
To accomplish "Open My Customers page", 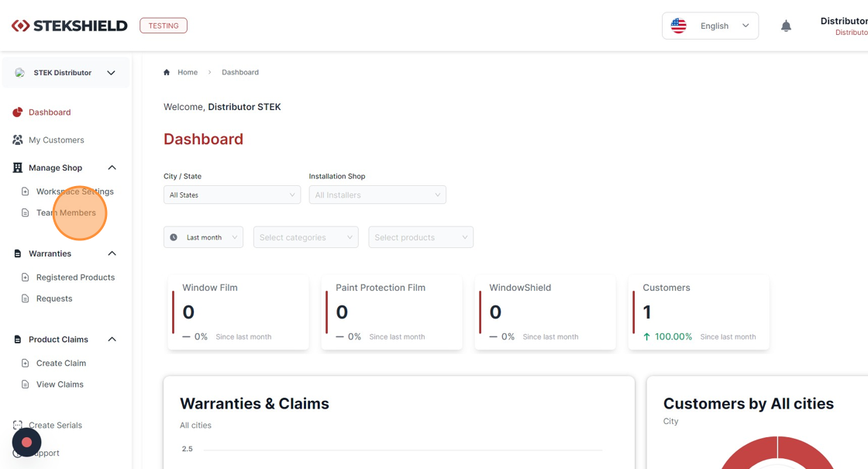I will point(57,140).
